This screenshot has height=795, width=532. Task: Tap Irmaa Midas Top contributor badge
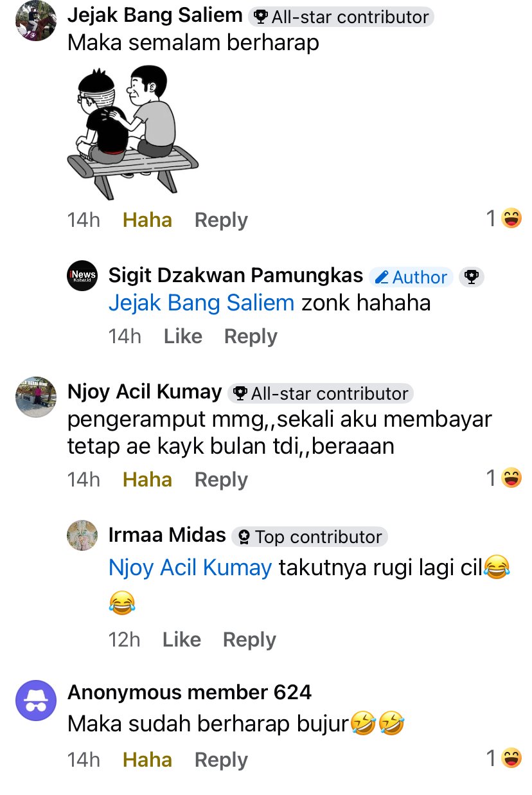click(x=310, y=537)
